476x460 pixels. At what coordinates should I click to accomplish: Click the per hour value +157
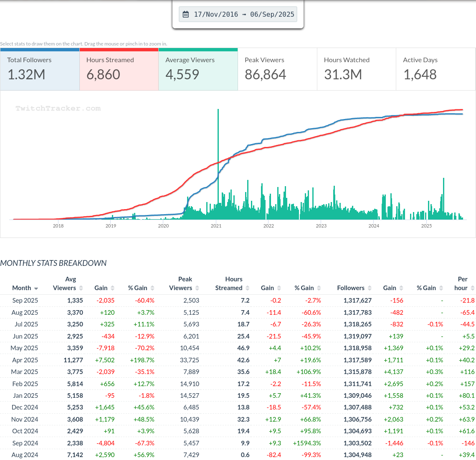point(468,384)
